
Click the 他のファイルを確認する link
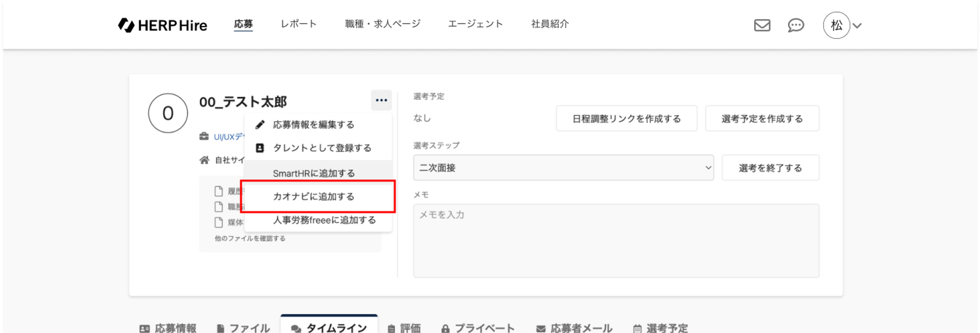click(250, 238)
